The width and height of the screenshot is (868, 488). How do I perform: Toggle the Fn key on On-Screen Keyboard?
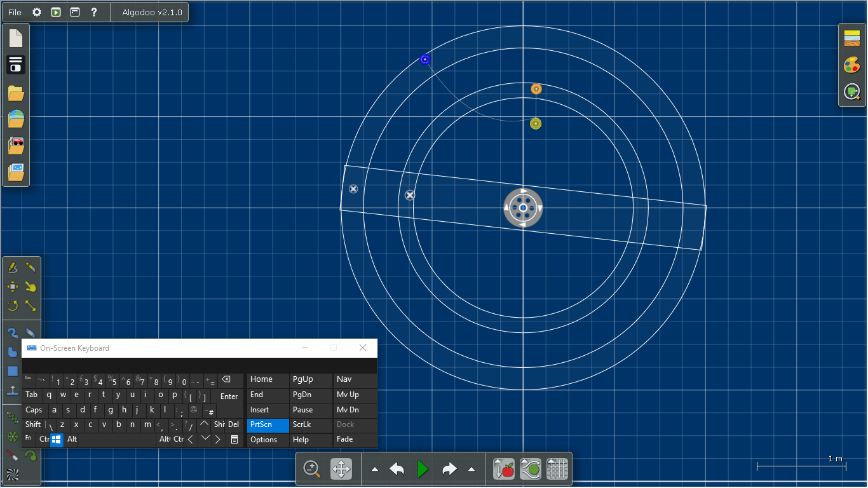click(29, 440)
